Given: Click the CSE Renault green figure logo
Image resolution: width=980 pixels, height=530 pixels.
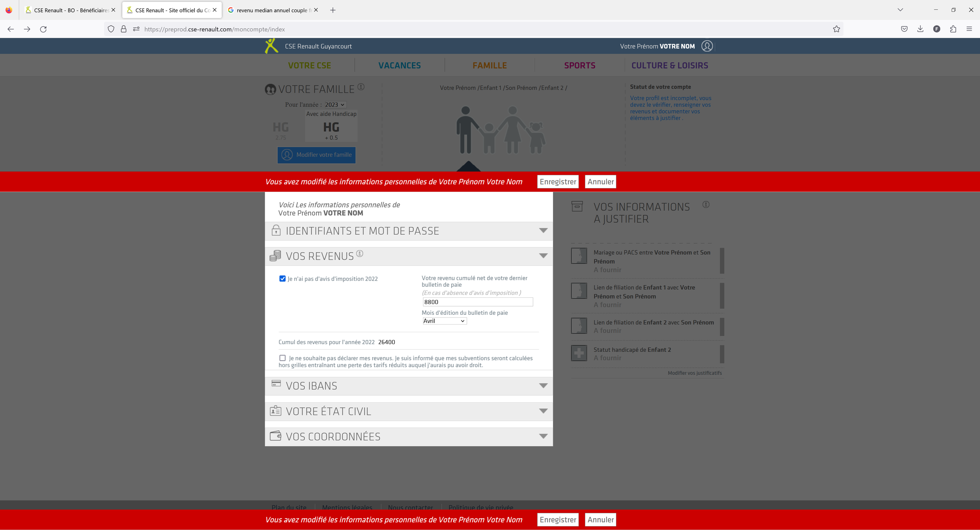Looking at the screenshot, I should coord(271,46).
